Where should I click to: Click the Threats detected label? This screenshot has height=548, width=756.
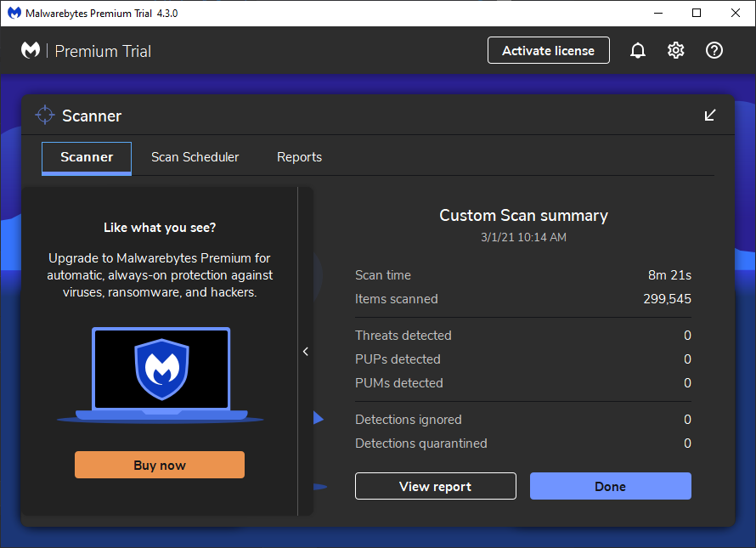[x=403, y=336]
